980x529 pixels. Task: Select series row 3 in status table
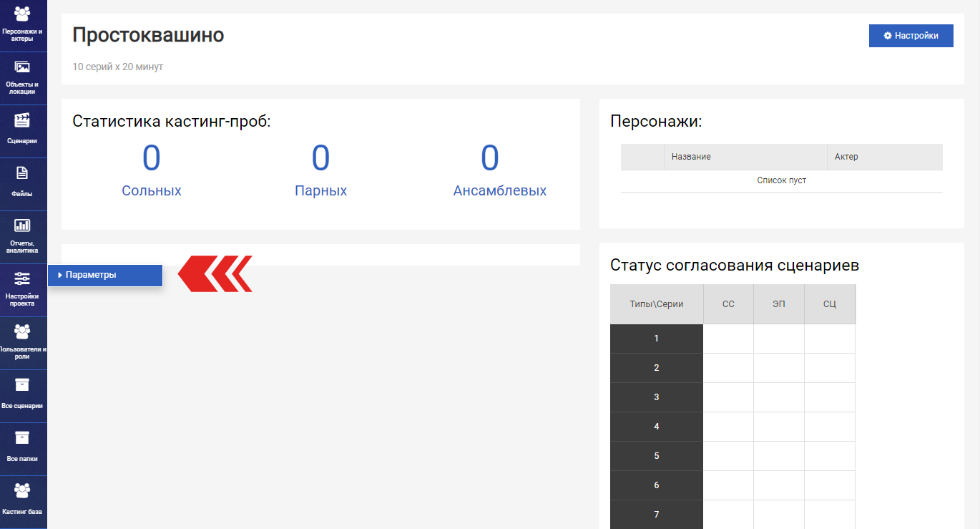(657, 397)
